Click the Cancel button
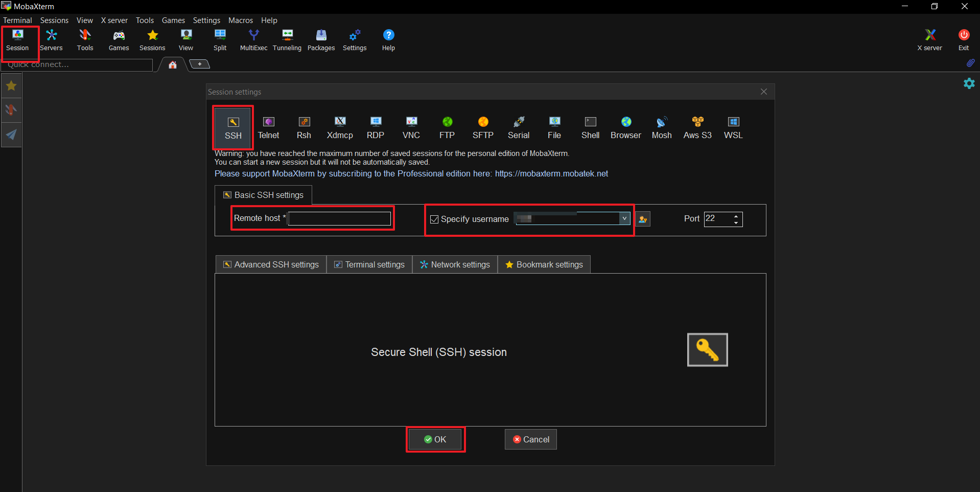980x492 pixels. point(530,439)
